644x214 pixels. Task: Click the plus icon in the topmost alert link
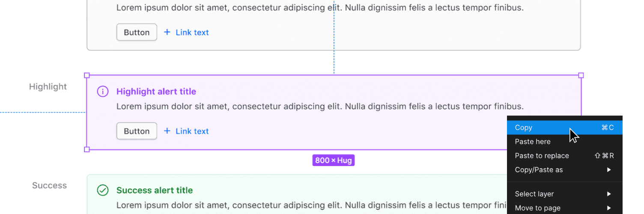coord(167,32)
